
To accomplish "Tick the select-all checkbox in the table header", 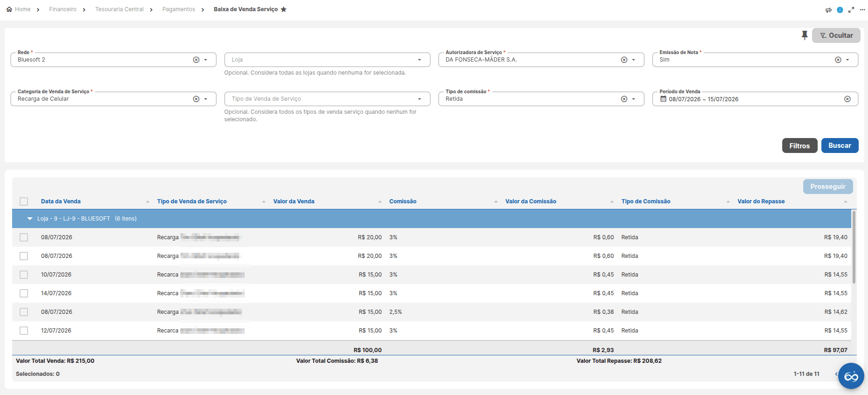I will point(24,201).
